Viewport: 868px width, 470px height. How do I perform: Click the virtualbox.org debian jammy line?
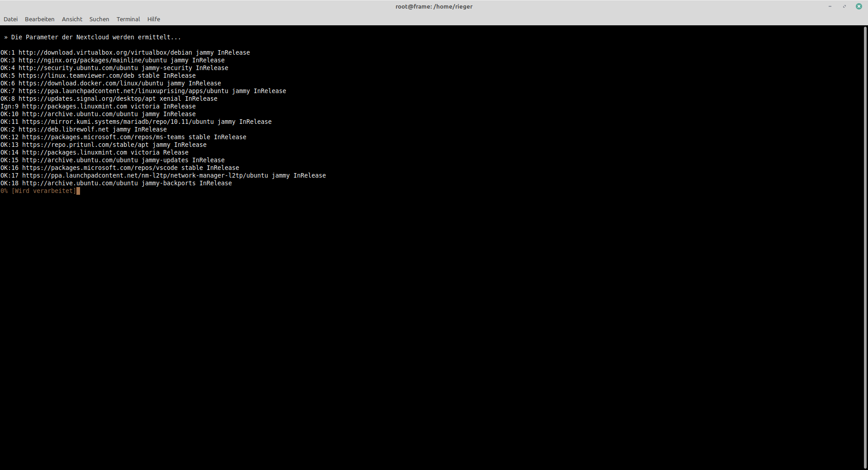(125, 52)
